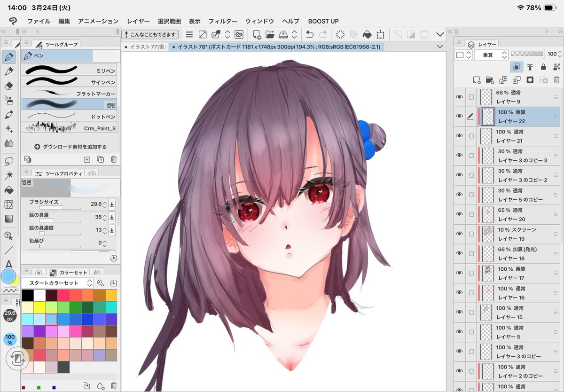The image size is (564, 392).
Task: Select the Blend tool with droplet icon
Action: [x=8, y=143]
